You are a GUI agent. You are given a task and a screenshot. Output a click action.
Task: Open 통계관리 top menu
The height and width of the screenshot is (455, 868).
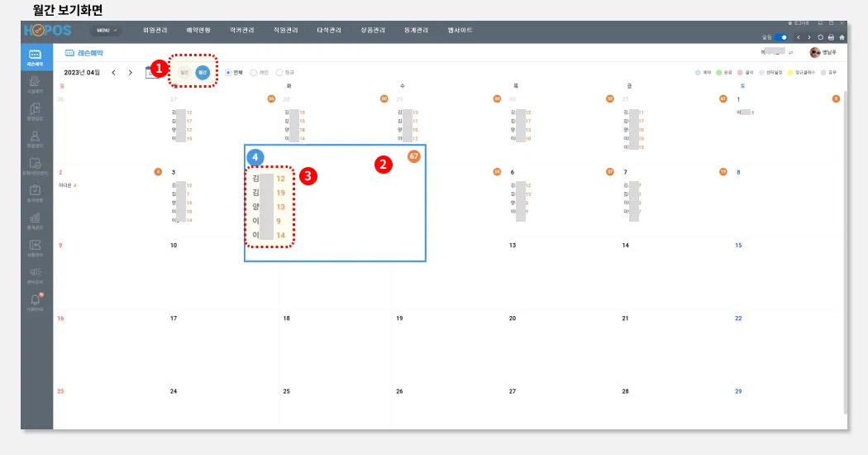pos(417,31)
